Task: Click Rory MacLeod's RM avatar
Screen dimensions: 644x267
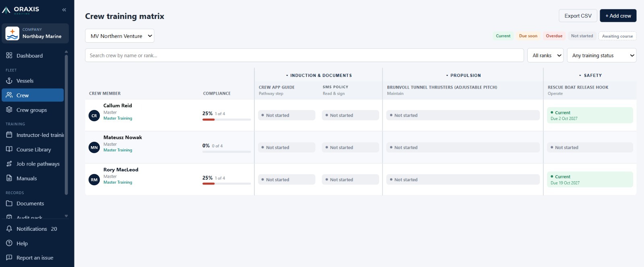Action: (x=94, y=180)
